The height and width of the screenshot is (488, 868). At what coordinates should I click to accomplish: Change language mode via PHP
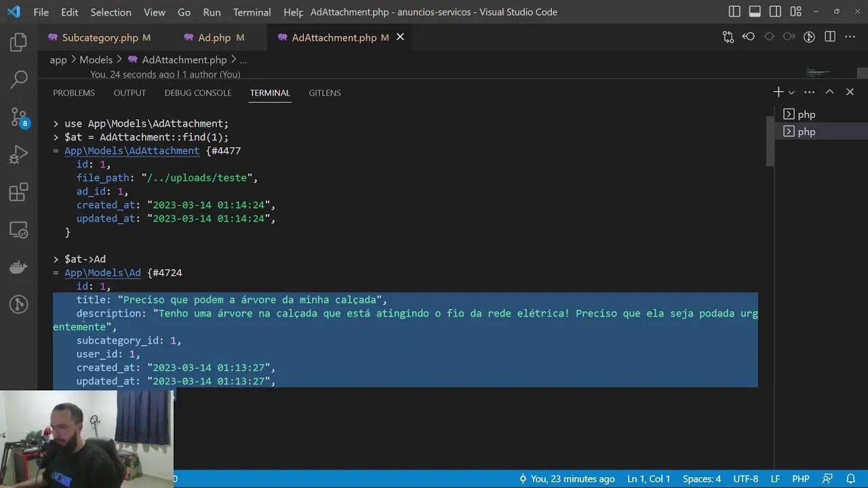[801, 479]
